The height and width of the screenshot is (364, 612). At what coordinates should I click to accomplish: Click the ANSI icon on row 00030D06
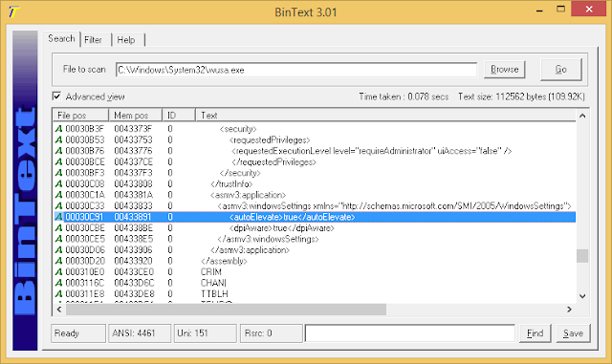pos(58,249)
